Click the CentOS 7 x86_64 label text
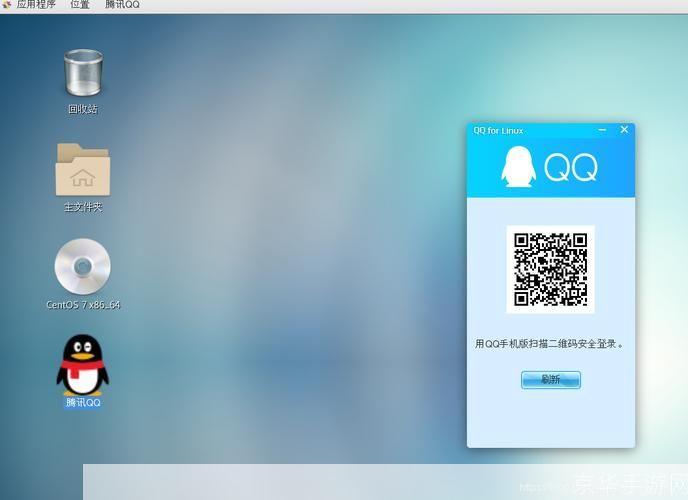 coord(83,305)
